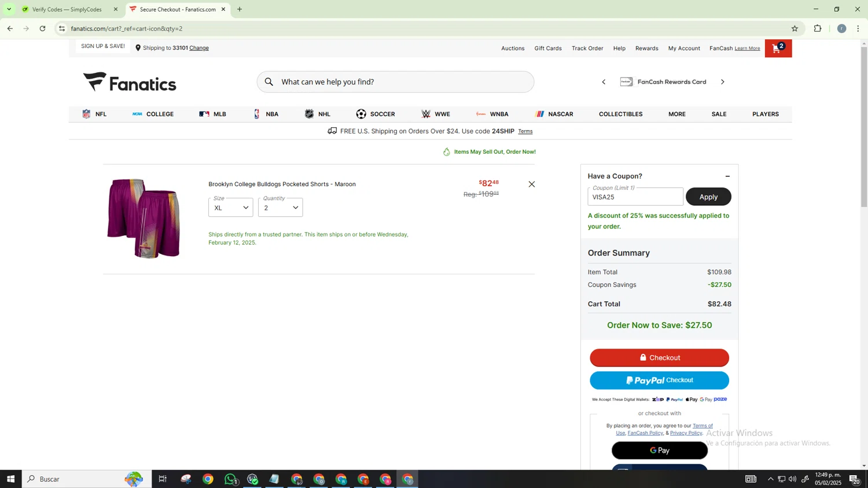This screenshot has height=488, width=868.
Task: Open the NASCAR menu
Action: point(554,114)
